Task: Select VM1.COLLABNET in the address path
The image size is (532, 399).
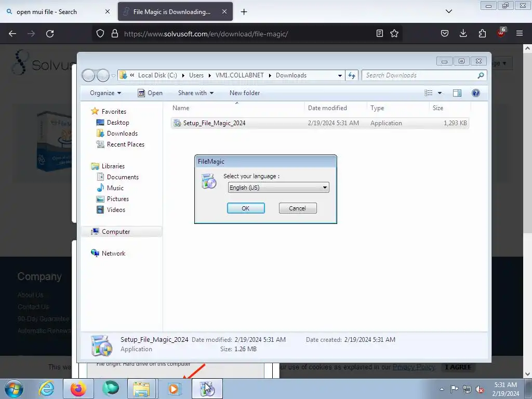Action: 240,75
